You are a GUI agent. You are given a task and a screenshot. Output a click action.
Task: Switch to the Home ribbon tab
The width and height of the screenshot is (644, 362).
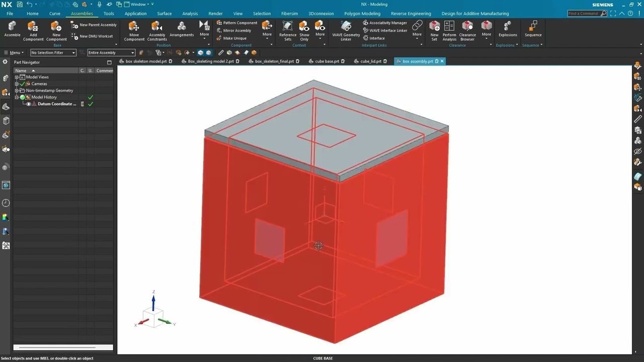32,14
